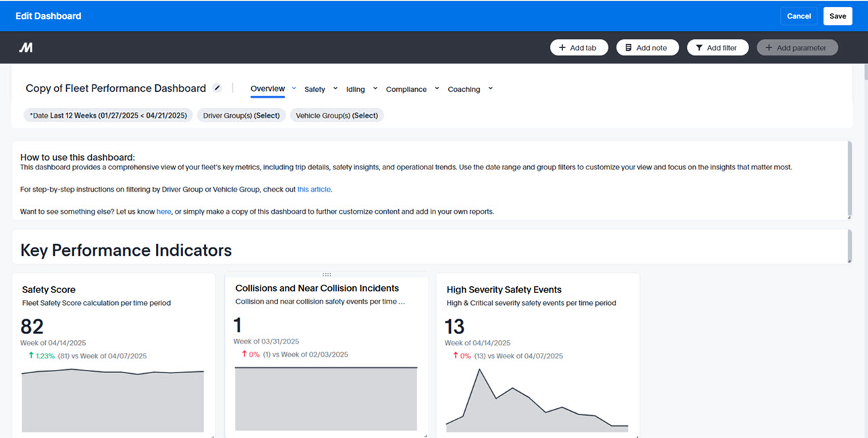Open the 'this article' link
The image size is (868, 438).
click(314, 190)
